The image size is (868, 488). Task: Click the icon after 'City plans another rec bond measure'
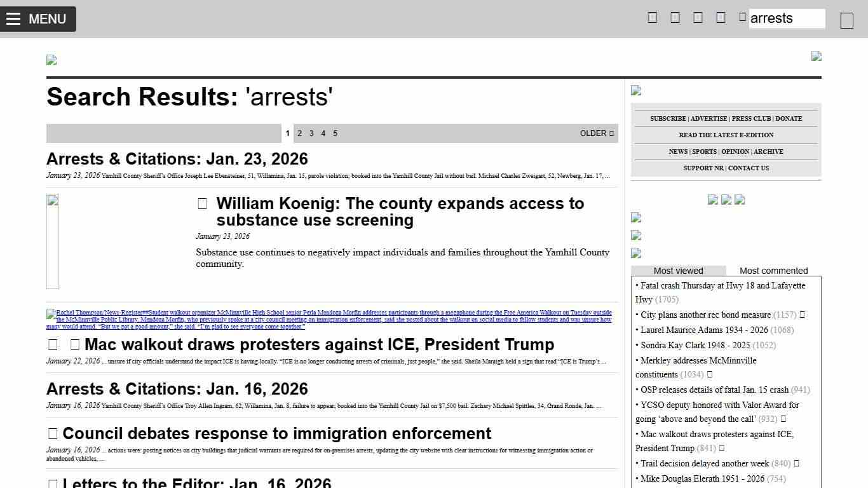pyautogui.click(x=802, y=315)
